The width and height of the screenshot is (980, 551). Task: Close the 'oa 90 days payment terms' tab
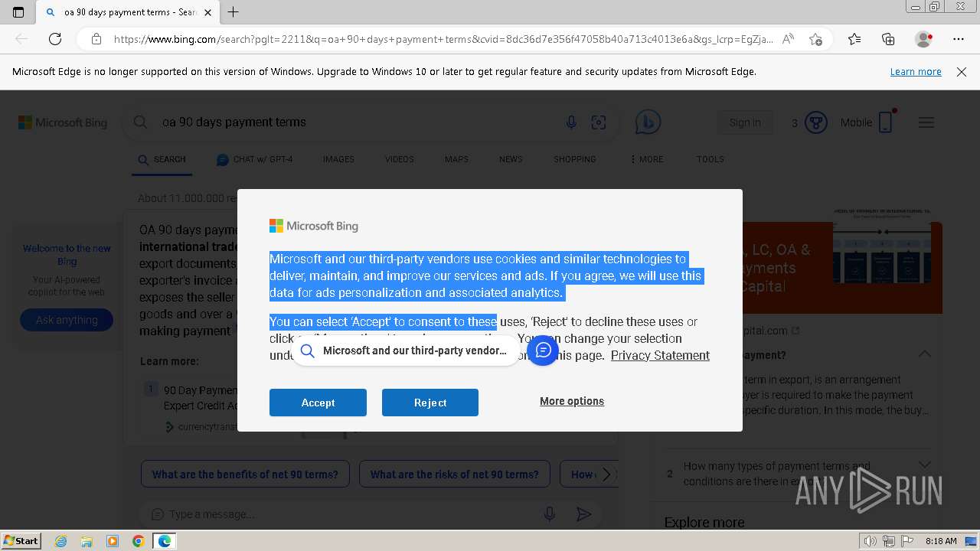(x=207, y=12)
